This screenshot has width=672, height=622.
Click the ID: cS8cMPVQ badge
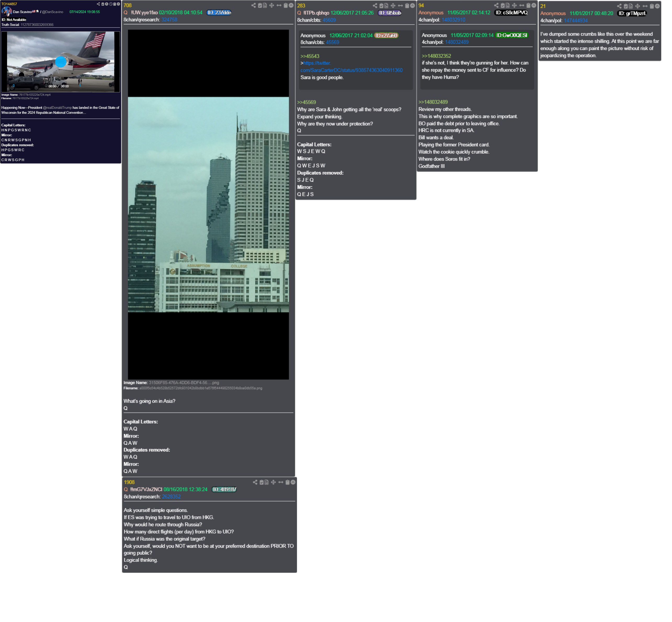(511, 13)
